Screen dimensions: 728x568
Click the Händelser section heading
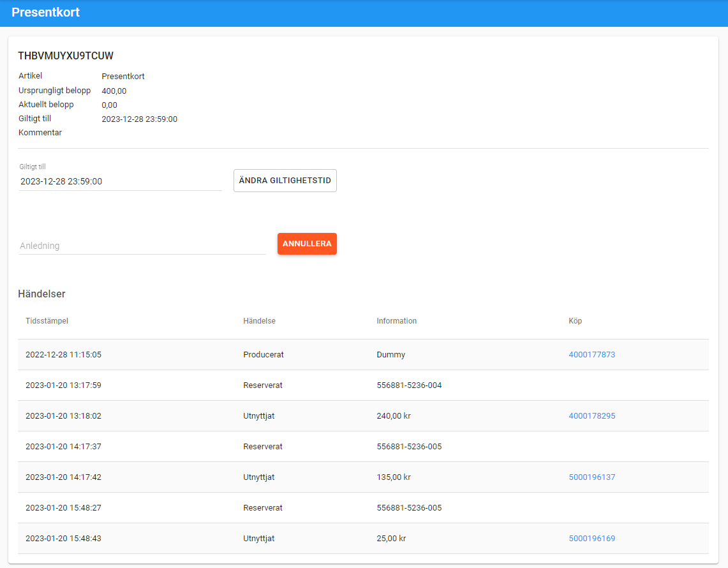coord(41,294)
